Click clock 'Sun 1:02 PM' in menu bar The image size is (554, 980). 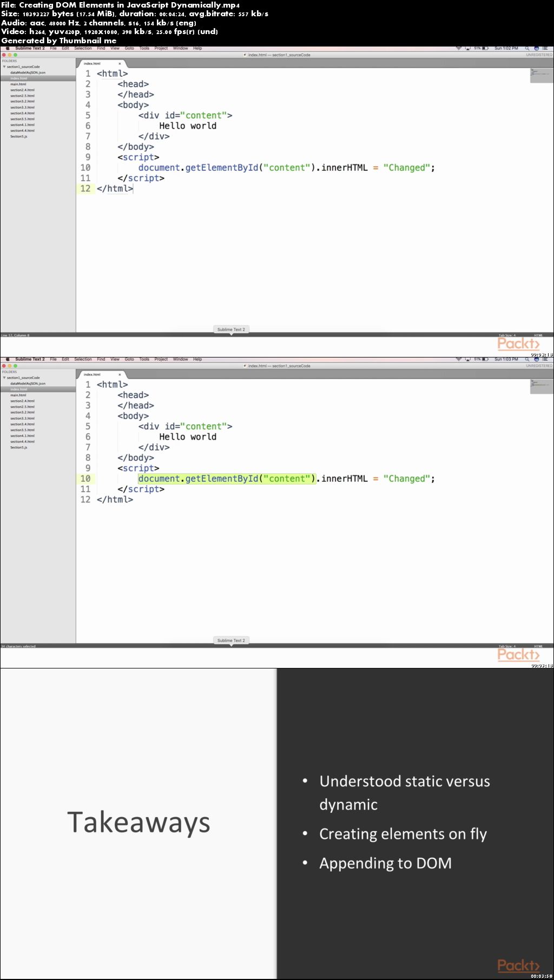click(x=506, y=48)
